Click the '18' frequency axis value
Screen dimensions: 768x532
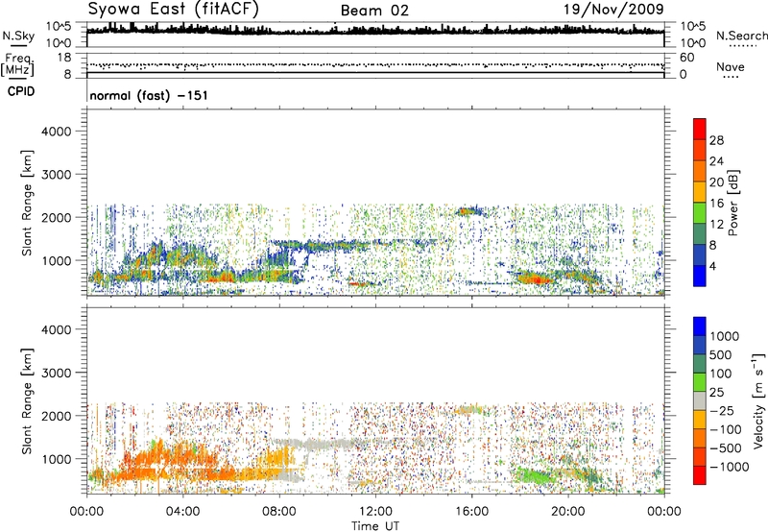click(64, 58)
